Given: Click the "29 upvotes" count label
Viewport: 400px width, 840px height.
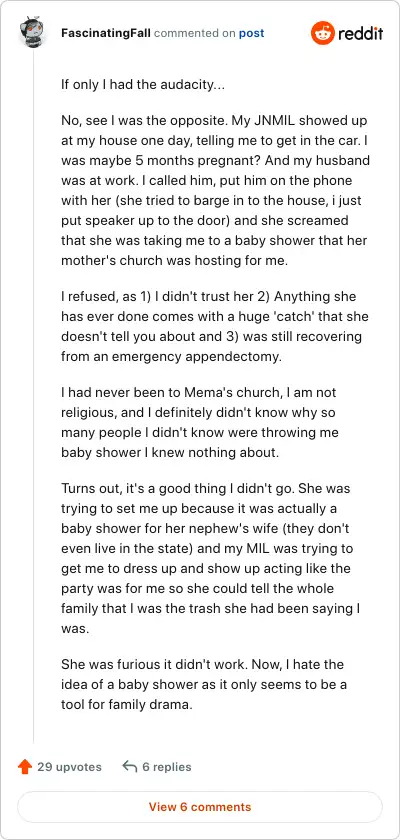Looking at the screenshot, I should click(x=69, y=767).
